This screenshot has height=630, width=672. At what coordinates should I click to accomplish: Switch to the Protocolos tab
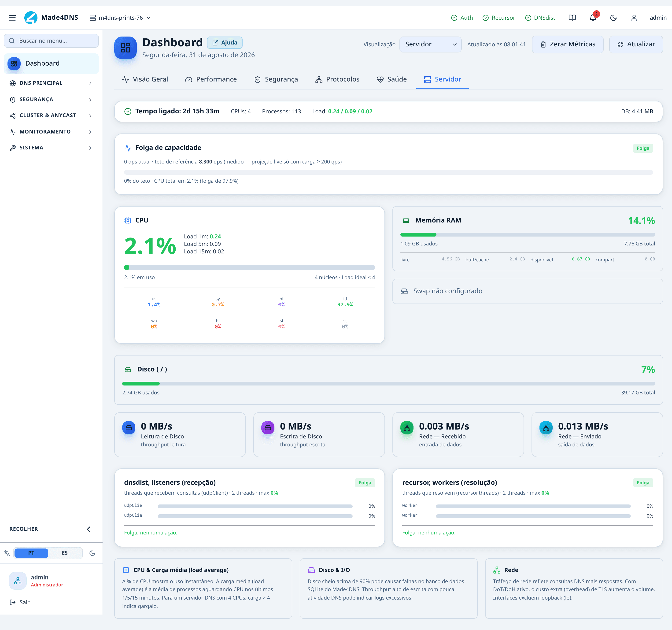pos(337,79)
